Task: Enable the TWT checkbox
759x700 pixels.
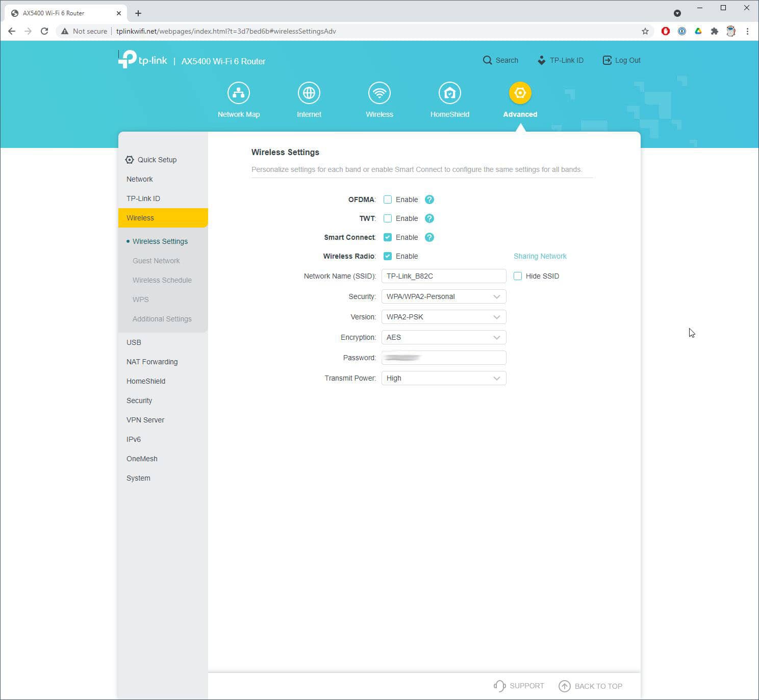Action: [x=388, y=218]
